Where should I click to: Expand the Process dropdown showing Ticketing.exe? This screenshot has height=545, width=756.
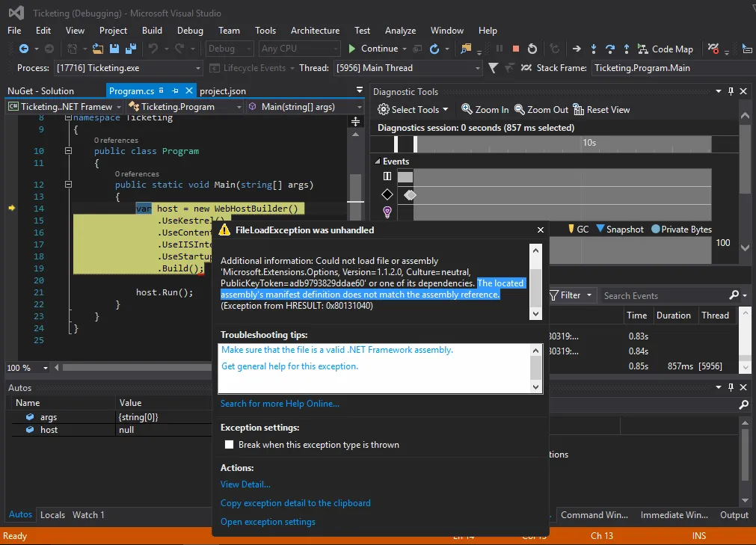(x=197, y=68)
